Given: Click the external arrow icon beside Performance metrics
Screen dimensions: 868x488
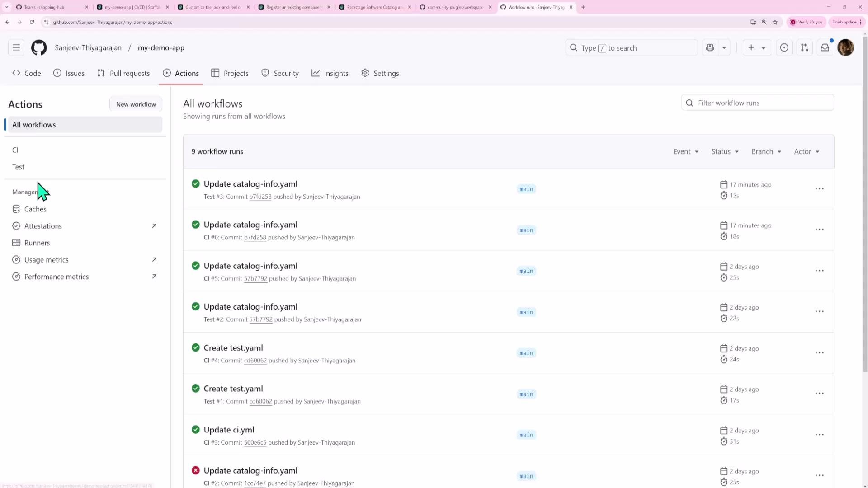Looking at the screenshot, I should [x=154, y=277].
